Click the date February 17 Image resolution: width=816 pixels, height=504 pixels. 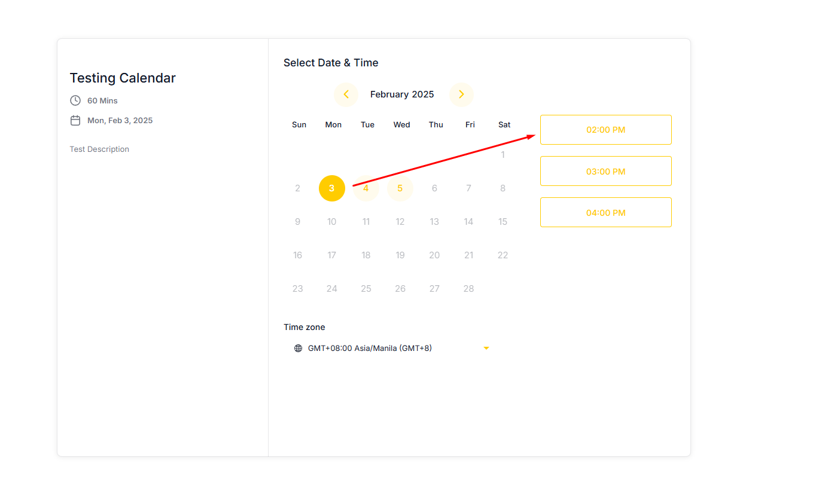pyautogui.click(x=331, y=255)
